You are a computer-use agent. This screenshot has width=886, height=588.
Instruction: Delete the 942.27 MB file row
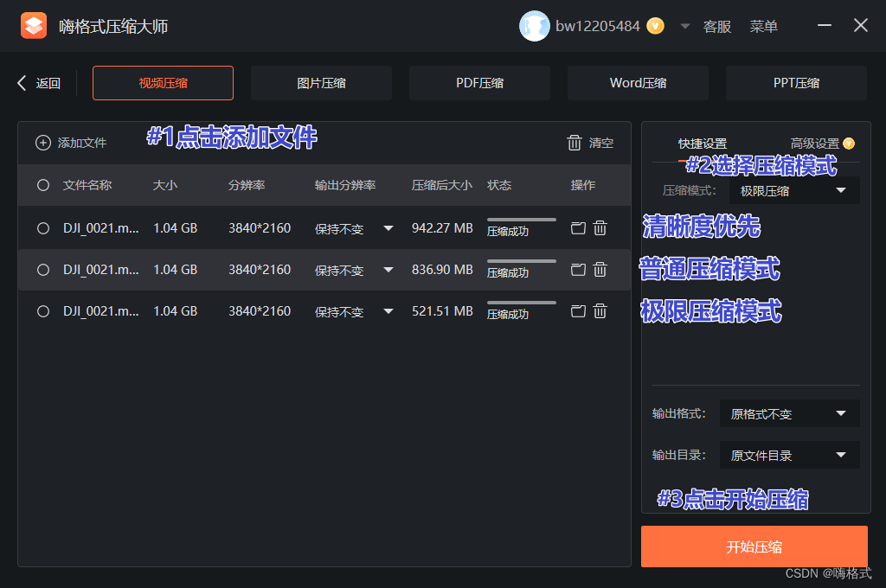click(x=600, y=228)
